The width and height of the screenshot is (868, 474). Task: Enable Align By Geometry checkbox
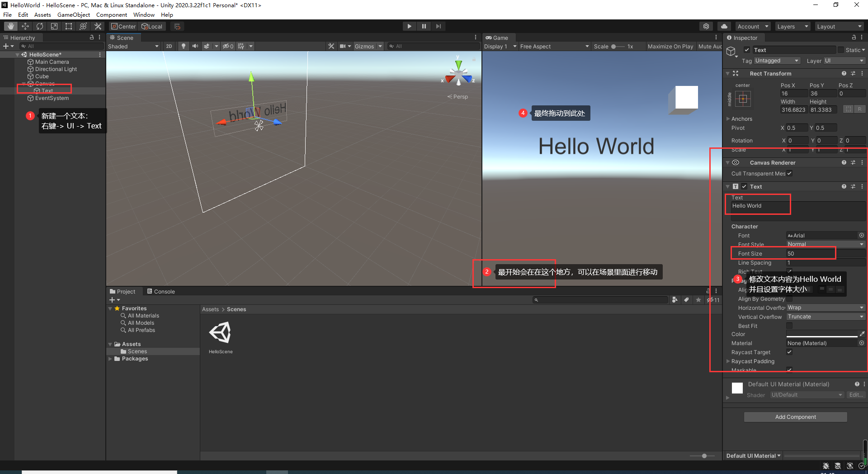coord(789,299)
